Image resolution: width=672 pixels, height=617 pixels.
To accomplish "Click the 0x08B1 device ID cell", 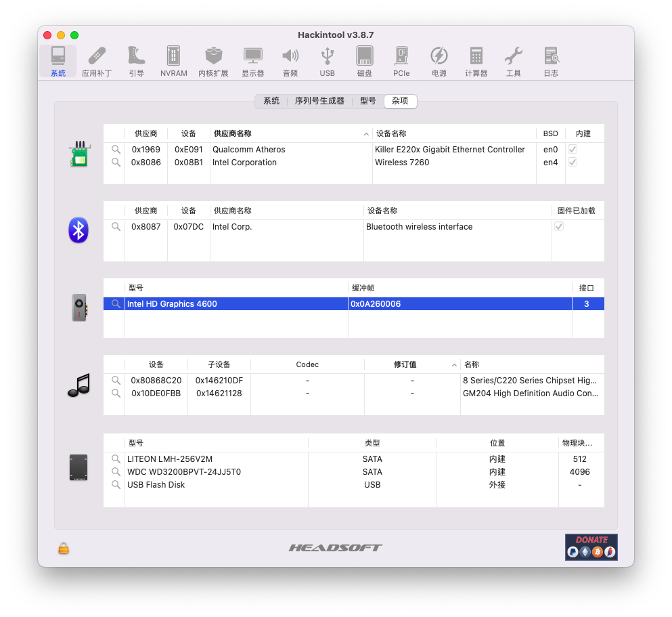I will click(x=189, y=162).
